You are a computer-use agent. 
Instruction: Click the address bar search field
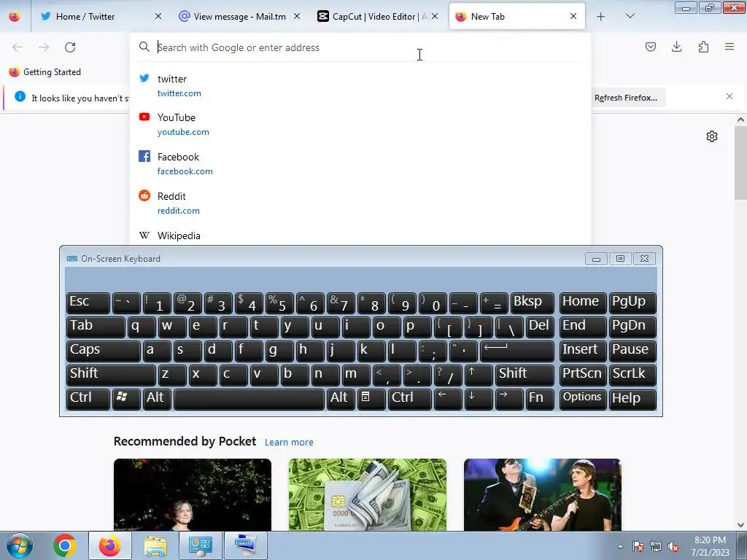tap(360, 47)
